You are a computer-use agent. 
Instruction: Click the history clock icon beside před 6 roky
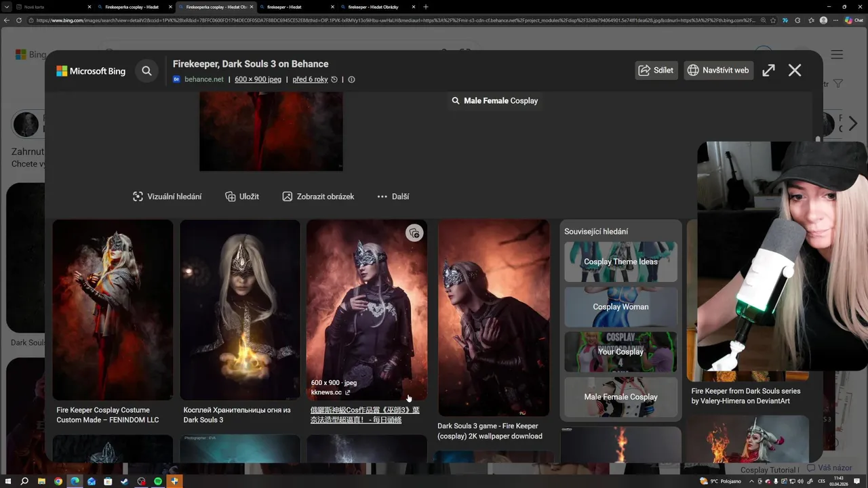click(334, 79)
